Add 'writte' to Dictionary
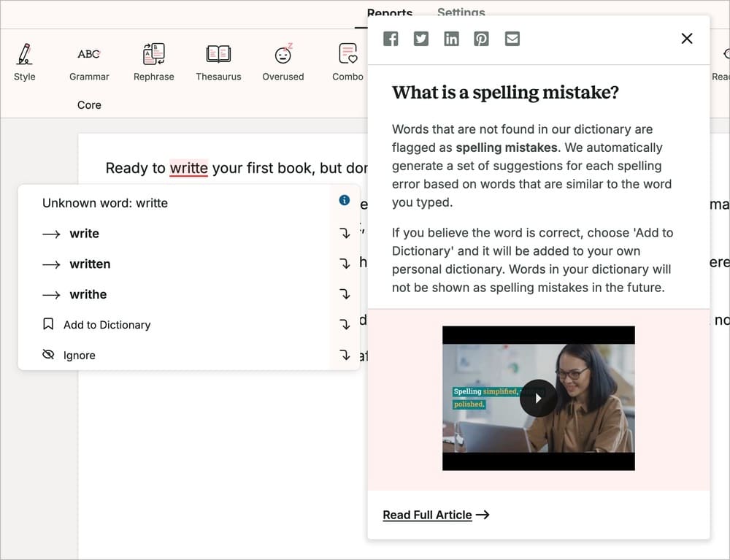The height and width of the screenshot is (560, 730). pyautogui.click(x=97, y=324)
